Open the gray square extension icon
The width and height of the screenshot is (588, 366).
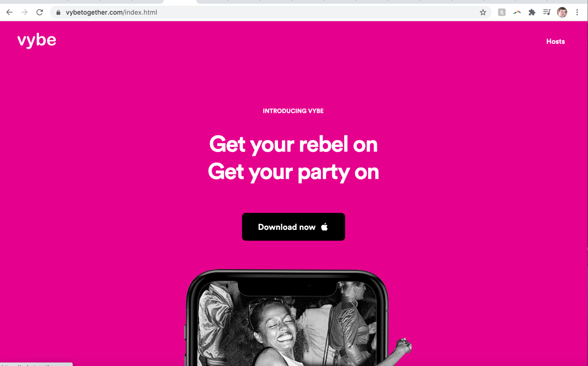coord(502,12)
